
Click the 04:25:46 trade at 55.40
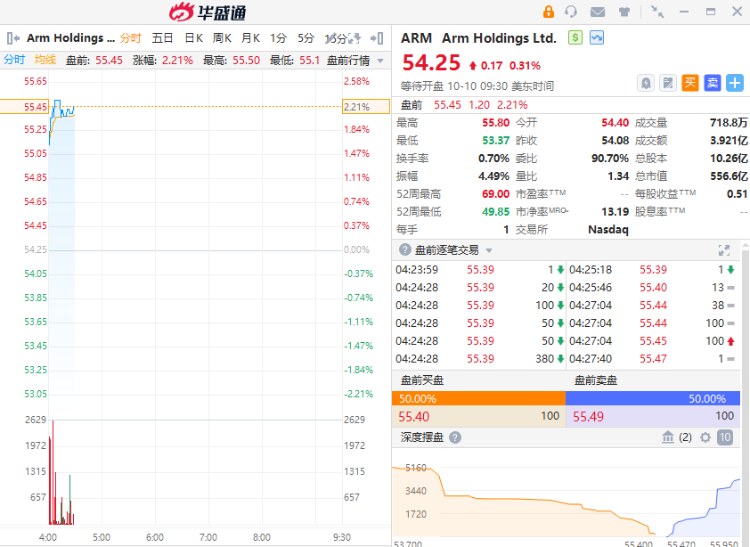pyautogui.click(x=652, y=287)
